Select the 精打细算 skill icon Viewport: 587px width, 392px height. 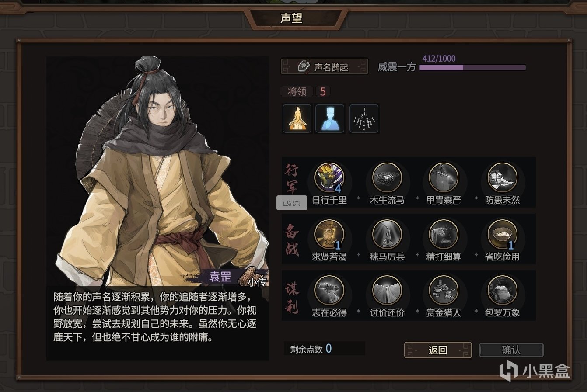(x=444, y=234)
